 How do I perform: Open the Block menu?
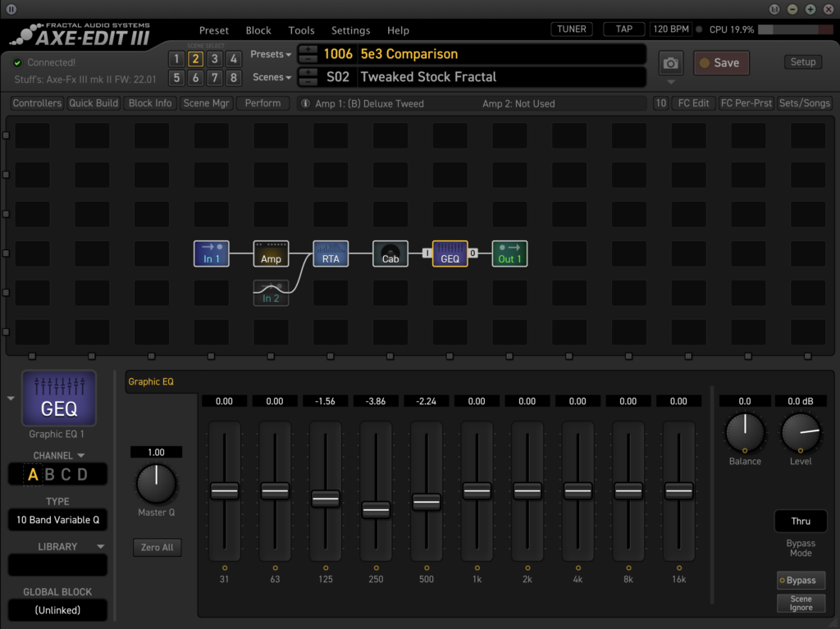[x=258, y=30]
